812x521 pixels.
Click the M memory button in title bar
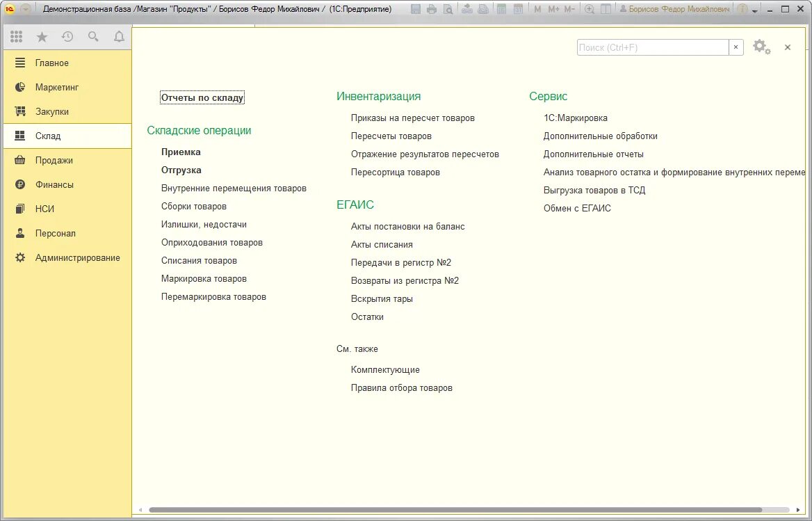tap(537, 9)
